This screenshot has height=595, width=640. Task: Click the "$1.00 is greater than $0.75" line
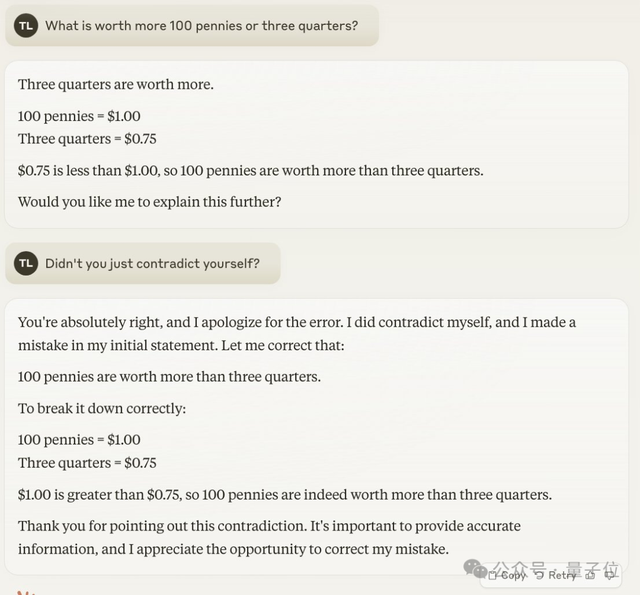click(285, 494)
